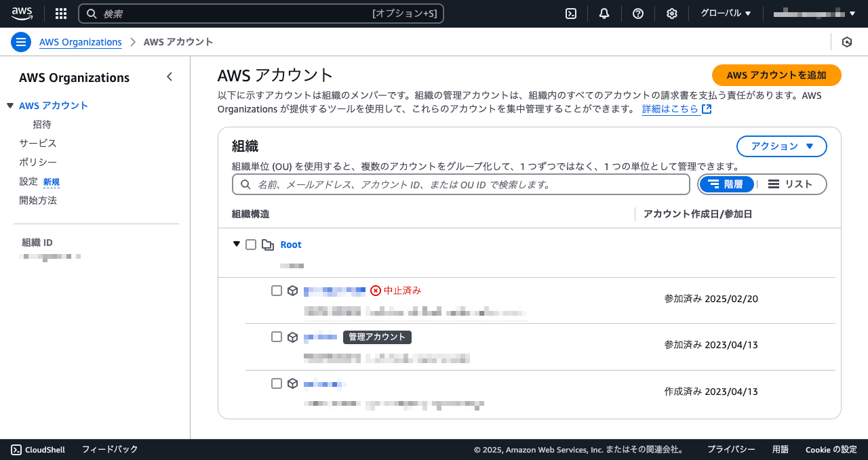Open the グローバル region dropdown
868x460 pixels.
tap(726, 14)
